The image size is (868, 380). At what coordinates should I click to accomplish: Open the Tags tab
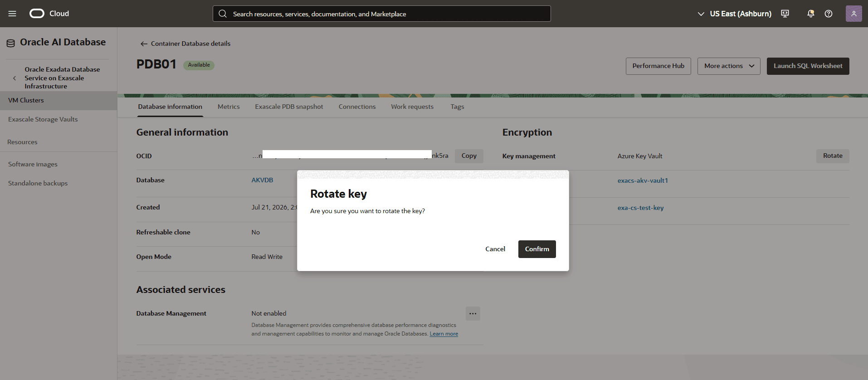457,107
